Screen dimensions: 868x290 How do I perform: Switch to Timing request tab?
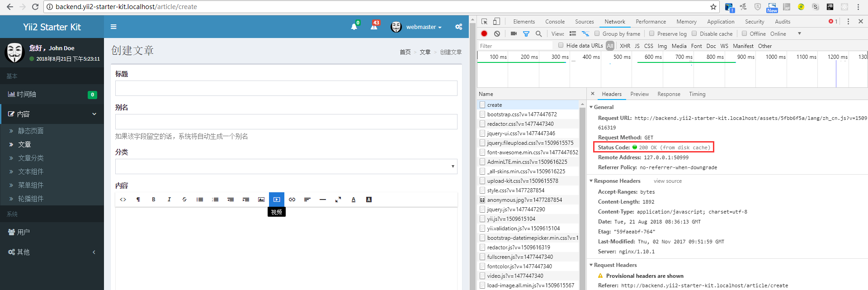697,94
